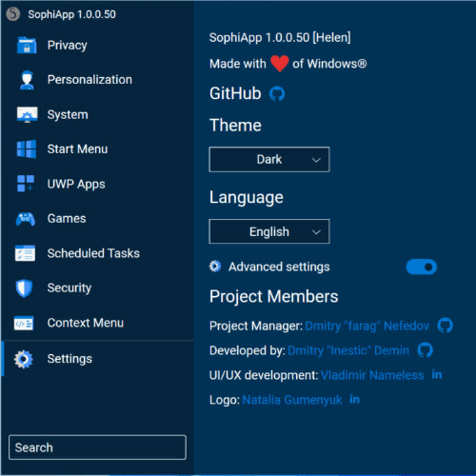Click the Settings gear icon in sidebar

click(24, 359)
